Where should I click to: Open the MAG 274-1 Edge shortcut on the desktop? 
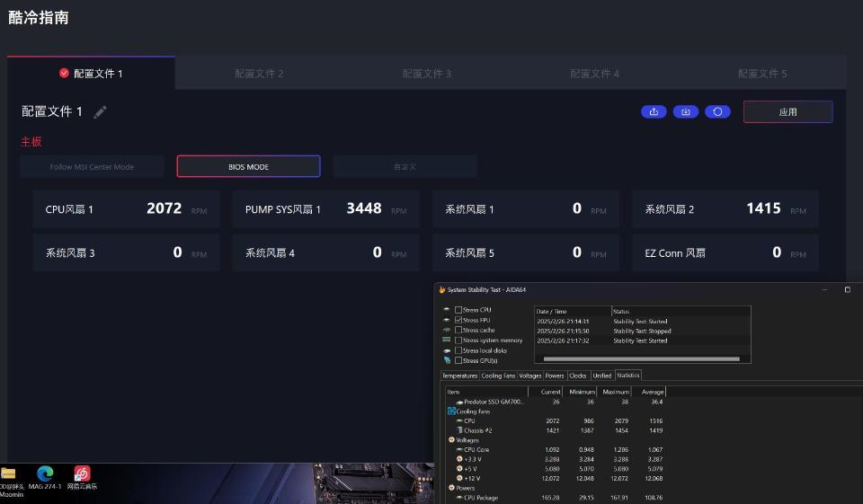45,478
